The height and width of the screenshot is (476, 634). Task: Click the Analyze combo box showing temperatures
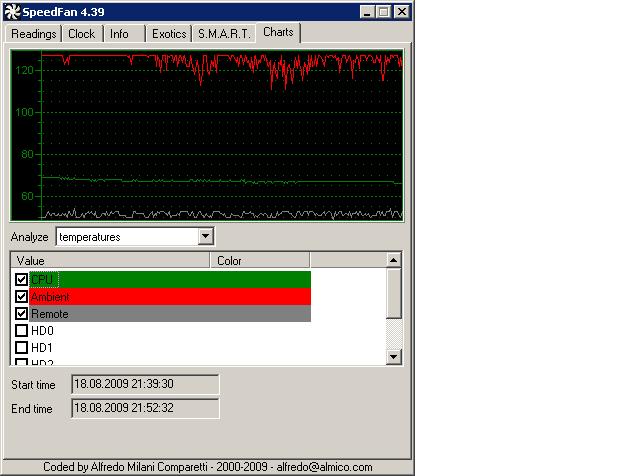(x=135, y=237)
